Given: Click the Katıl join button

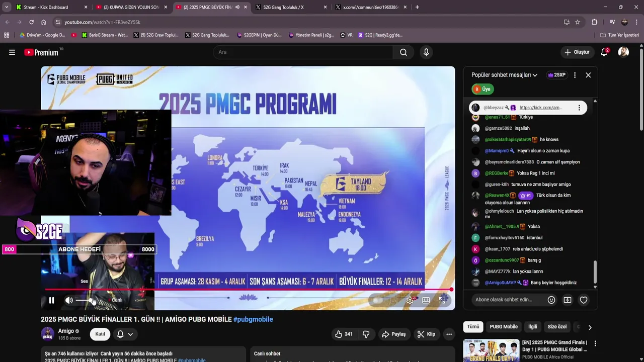Looking at the screenshot, I should pyautogui.click(x=100, y=334).
